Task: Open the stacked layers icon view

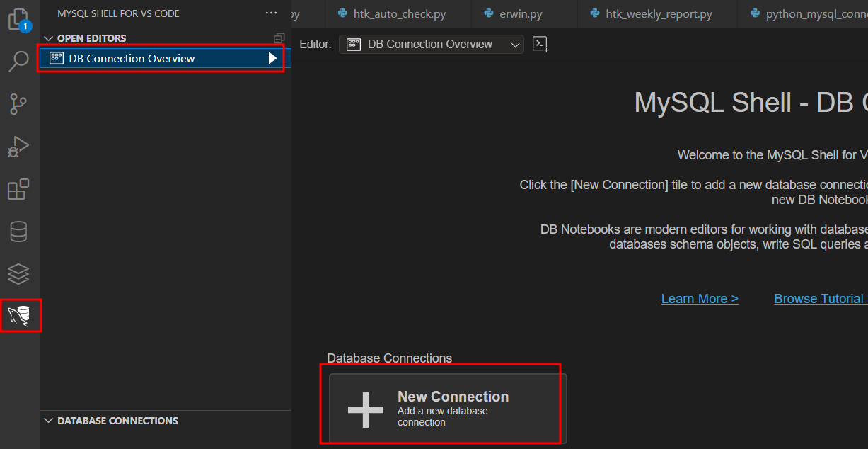Action: coord(18,273)
